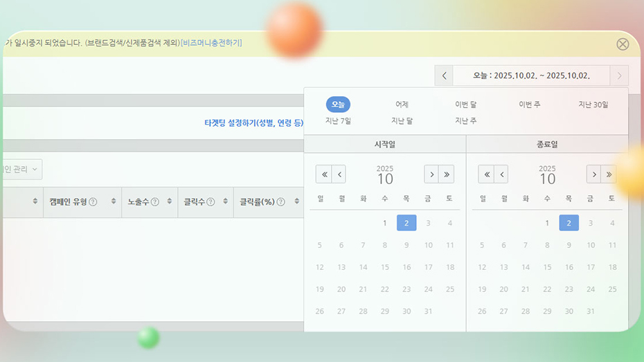The image size is (644, 362).
Task: Choose the 지난 30일 preset
Action: click(x=593, y=105)
